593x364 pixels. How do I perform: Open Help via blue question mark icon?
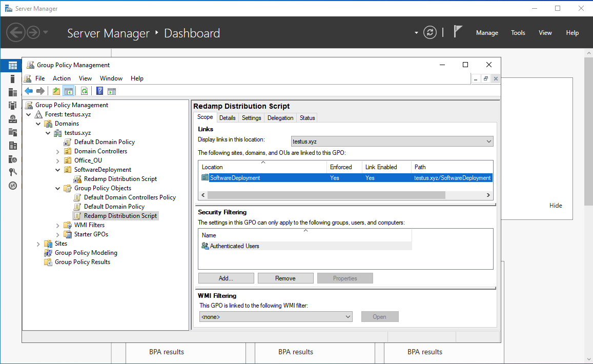[100, 91]
